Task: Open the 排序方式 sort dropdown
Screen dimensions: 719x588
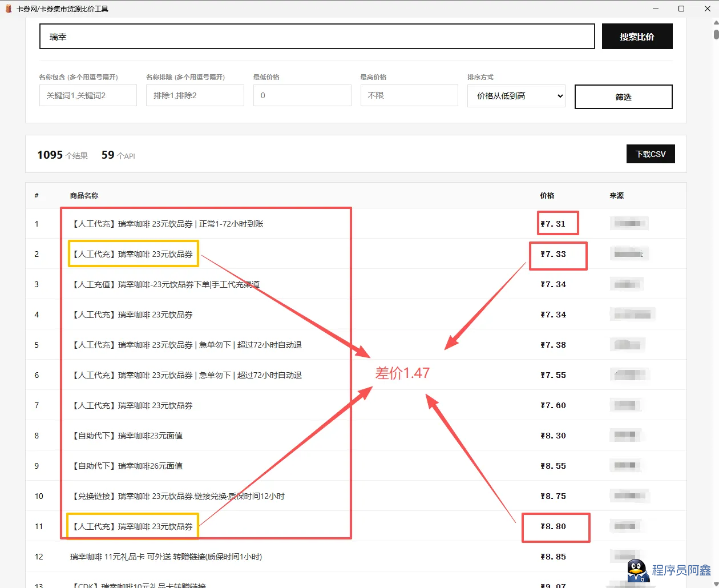Action: (516, 96)
